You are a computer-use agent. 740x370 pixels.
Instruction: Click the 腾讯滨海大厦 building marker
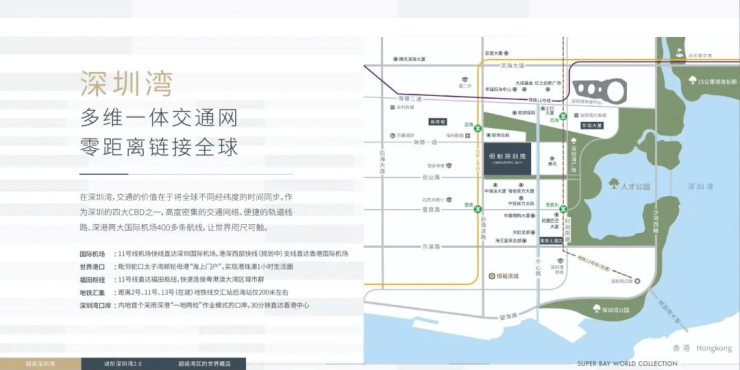pyautogui.click(x=395, y=59)
